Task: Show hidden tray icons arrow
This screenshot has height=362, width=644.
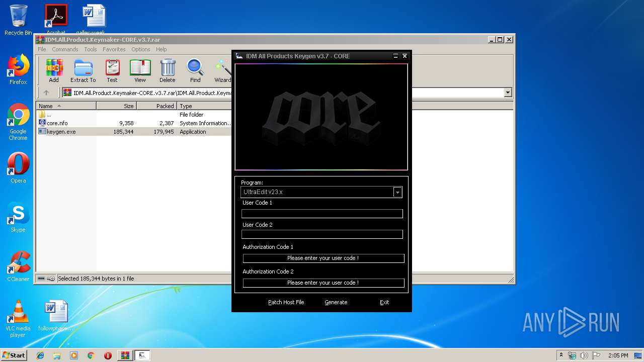Action: coord(561,355)
